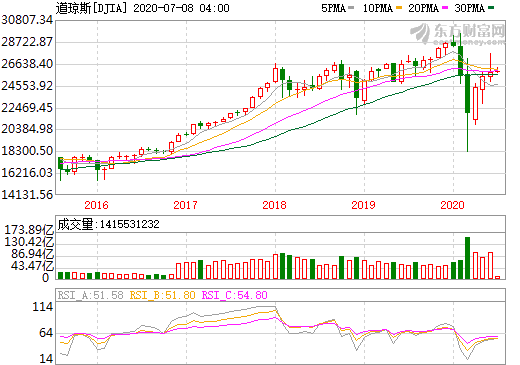Select the 10PMA legend label

(377, 8)
